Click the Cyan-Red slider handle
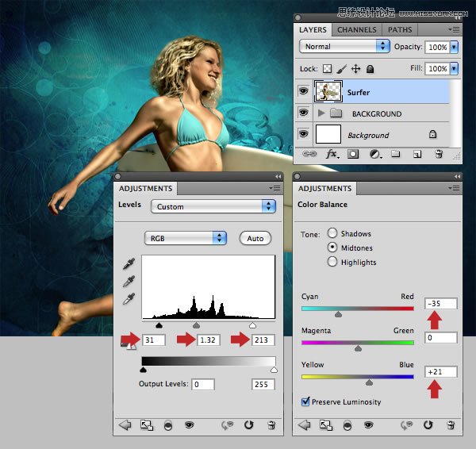Screen dimensions: 476x449 tap(338, 314)
